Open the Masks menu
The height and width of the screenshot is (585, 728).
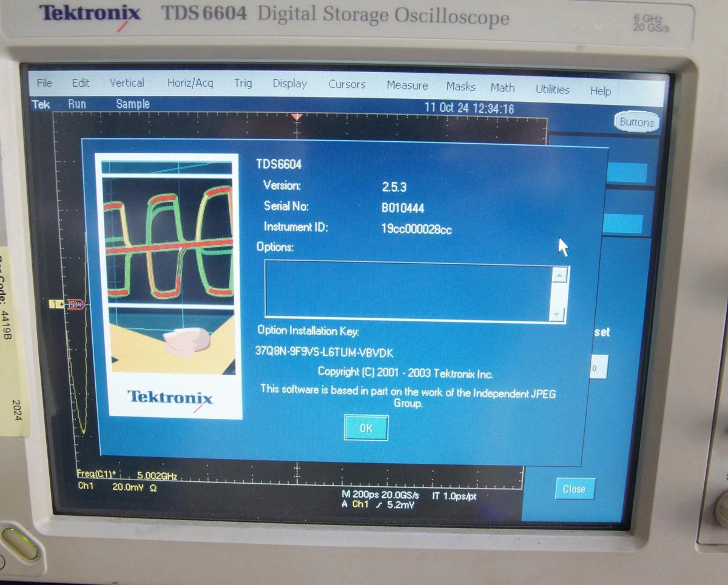click(460, 87)
